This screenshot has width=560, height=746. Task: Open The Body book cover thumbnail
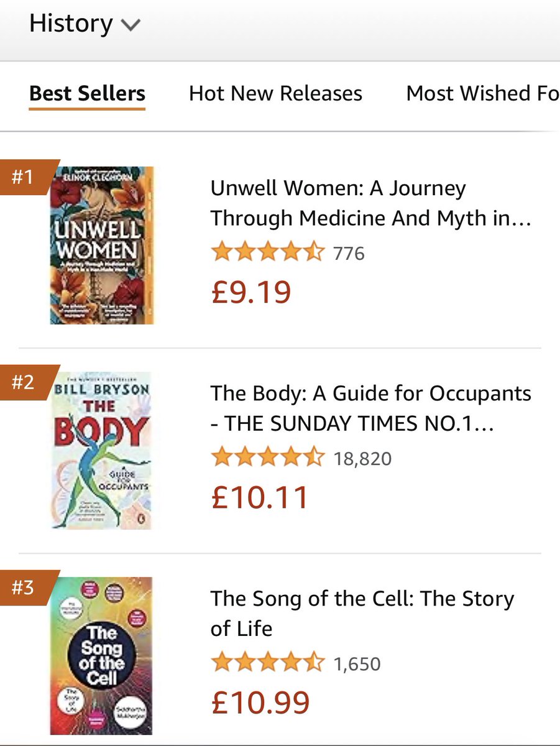click(102, 450)
